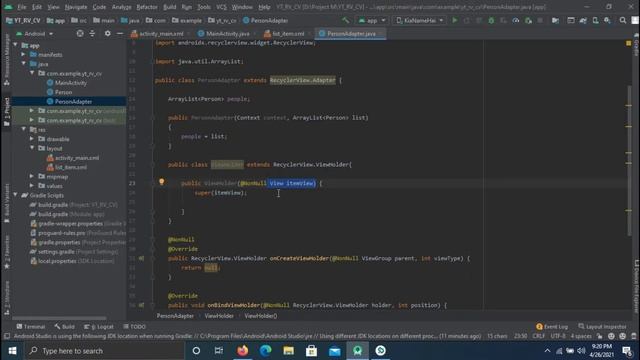Collapse the layout folder
The image size is (640, 360).
(32, 148)
